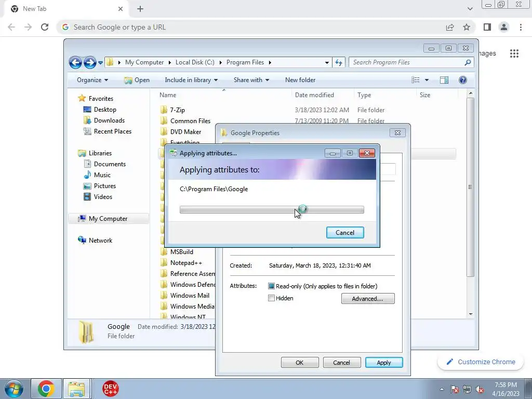Expand My Computer breadcrumb arrow

click(x=170, y=62)
